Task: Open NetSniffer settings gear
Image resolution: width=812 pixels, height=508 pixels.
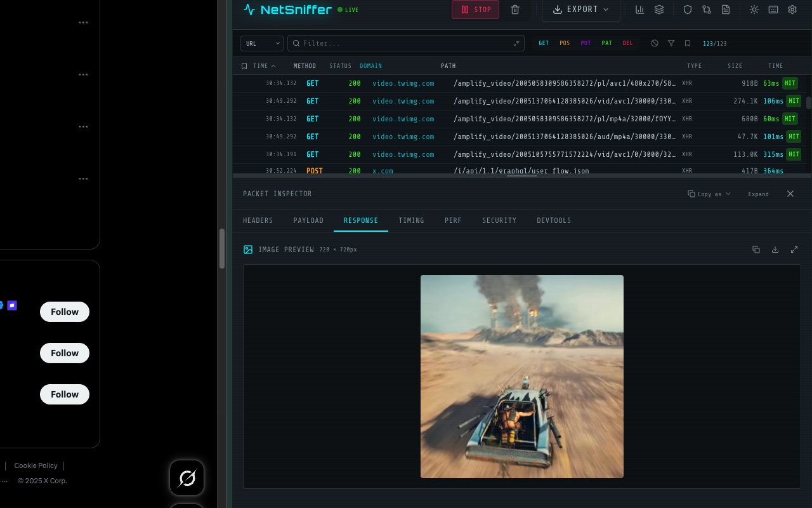Action: (x=792, y=10)
